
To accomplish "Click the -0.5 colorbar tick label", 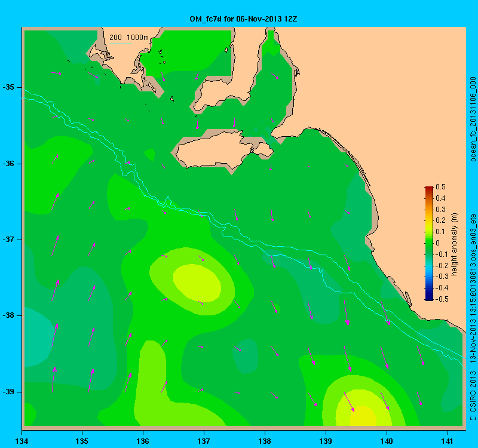I will 441,299.
